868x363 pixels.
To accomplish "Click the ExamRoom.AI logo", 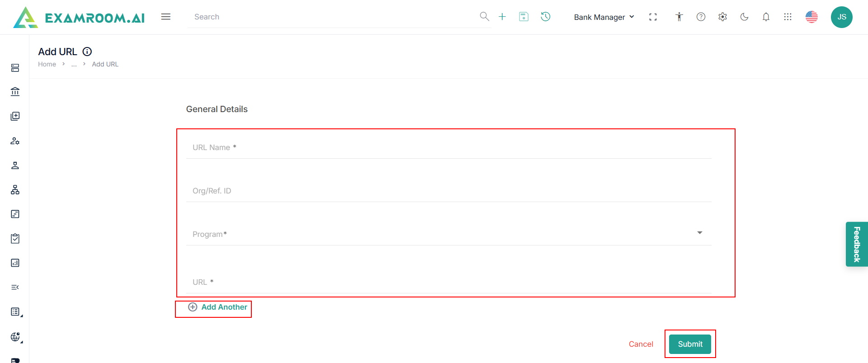I will [79, 17].
